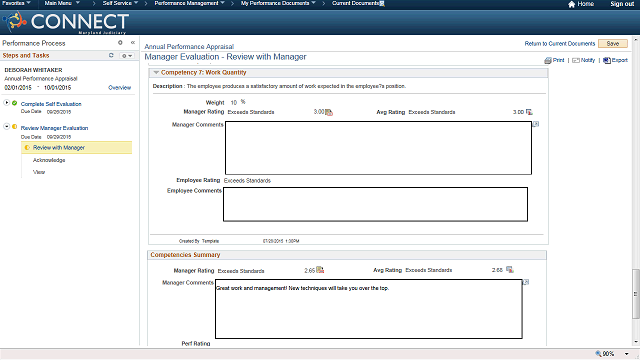
Task: Click the scrollbar down arrow
Action: (x=636, y=342)
